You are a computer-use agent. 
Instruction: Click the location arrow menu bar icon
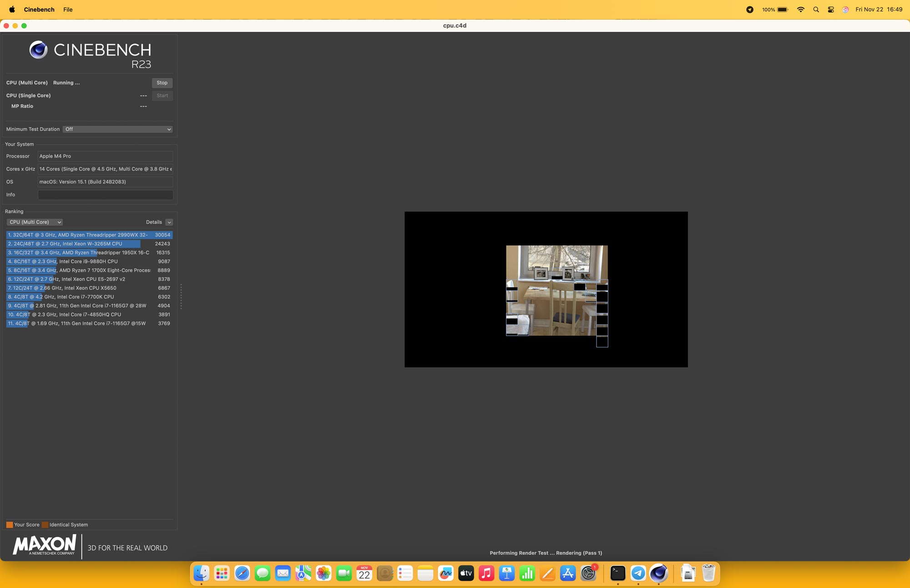click(750, 10)
